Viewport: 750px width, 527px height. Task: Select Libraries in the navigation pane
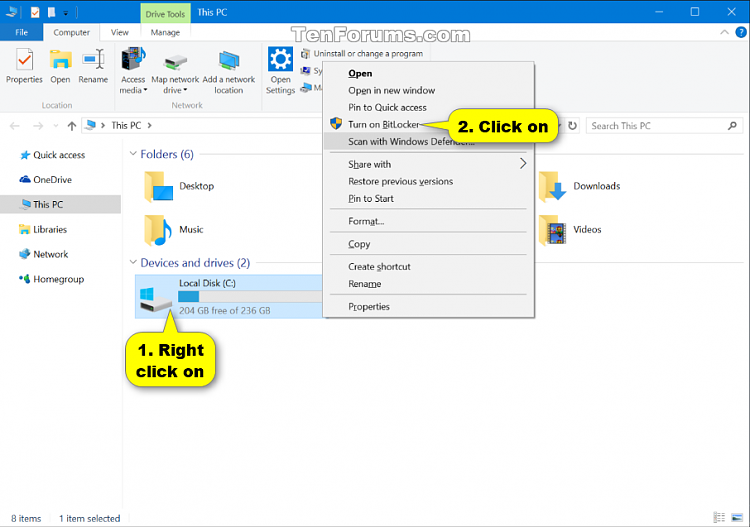click(50, 230)
